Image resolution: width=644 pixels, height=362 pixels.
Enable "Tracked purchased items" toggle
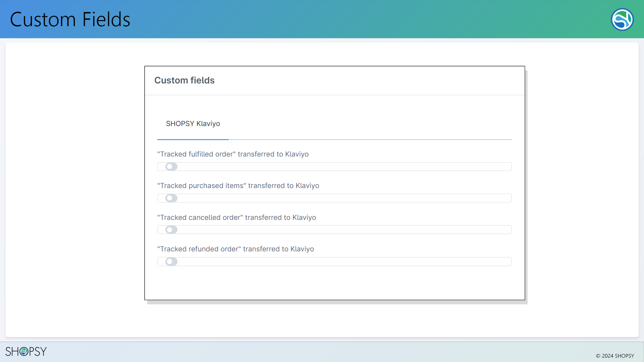[x=171, y=198]
